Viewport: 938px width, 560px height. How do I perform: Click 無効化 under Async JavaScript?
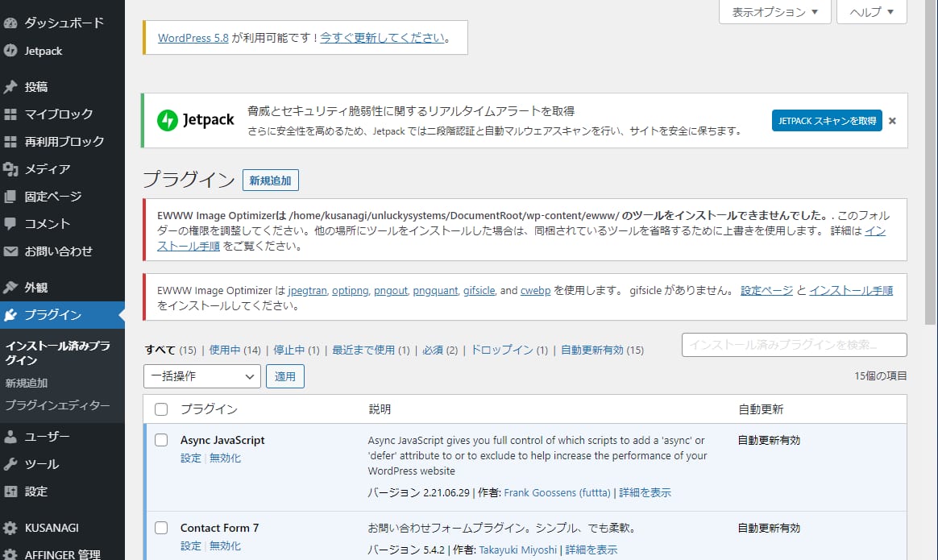[x=225, y=458]
